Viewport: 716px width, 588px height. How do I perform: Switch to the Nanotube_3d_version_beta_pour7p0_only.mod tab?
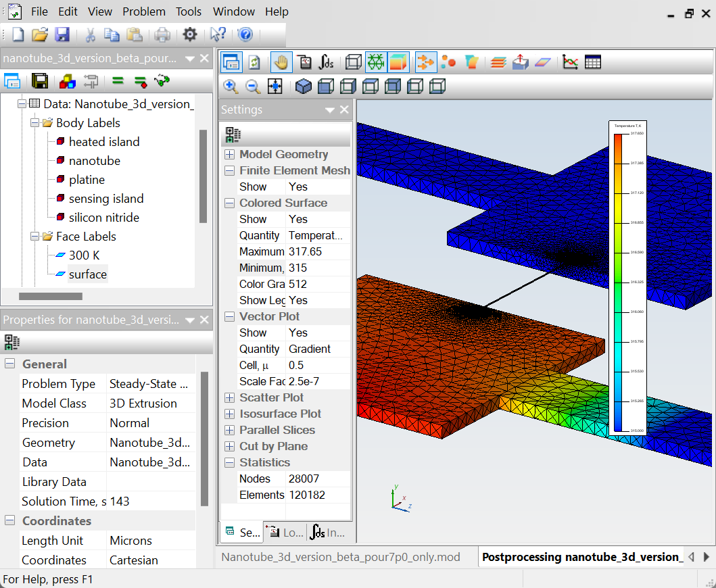[x=341, y=557]
